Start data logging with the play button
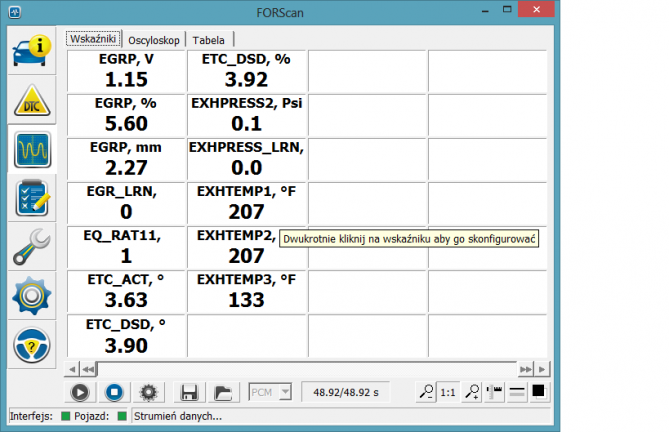The width and height of the screenshot is (669, 432). coord(78,391)
